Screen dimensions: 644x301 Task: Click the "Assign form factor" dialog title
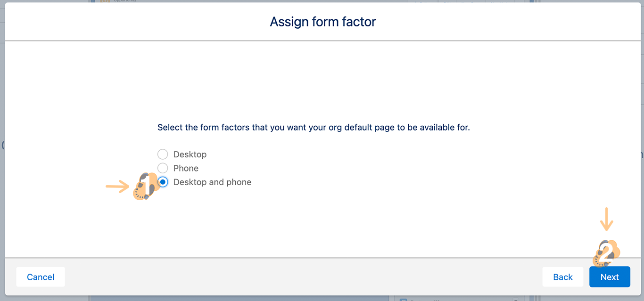point(323,22)
